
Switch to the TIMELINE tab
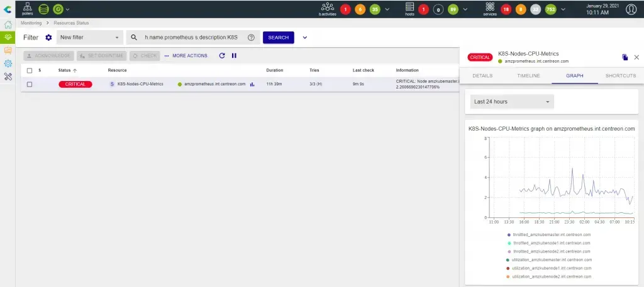(x=528, y=76)
